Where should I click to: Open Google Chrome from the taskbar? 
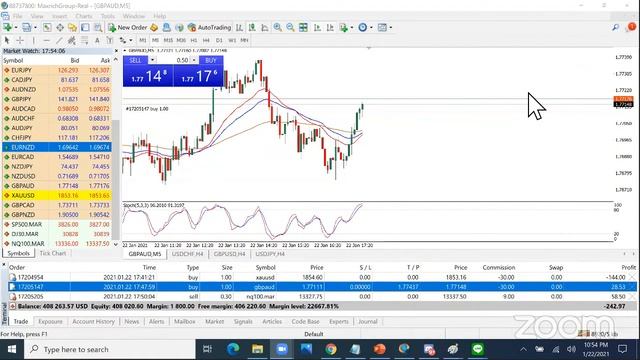331,349
